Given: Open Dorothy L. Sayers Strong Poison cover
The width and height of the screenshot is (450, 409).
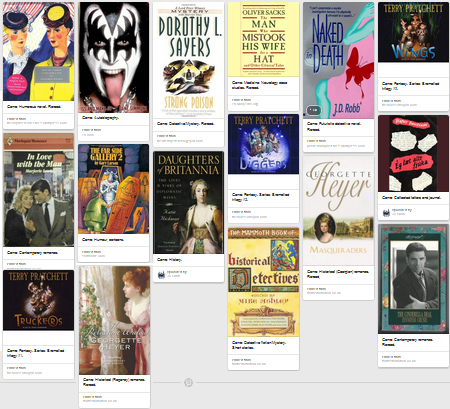Looking at the screenshot, I should click(189, 60).
